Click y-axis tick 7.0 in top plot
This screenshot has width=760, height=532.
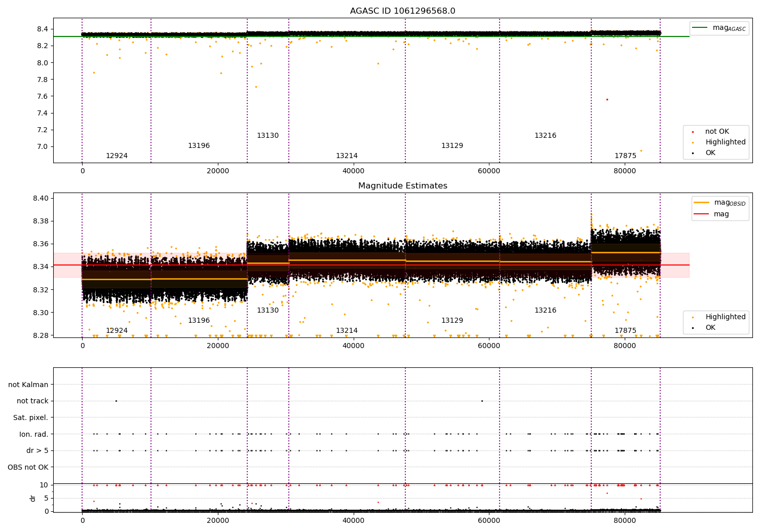[43, 147]
